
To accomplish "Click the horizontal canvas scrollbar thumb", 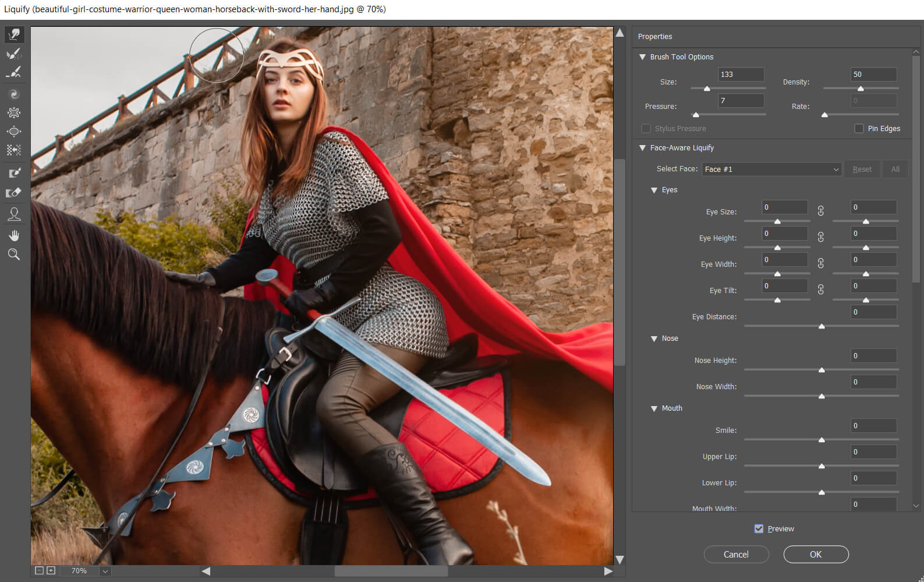I will pyautogui.click(x=391, y=571).
